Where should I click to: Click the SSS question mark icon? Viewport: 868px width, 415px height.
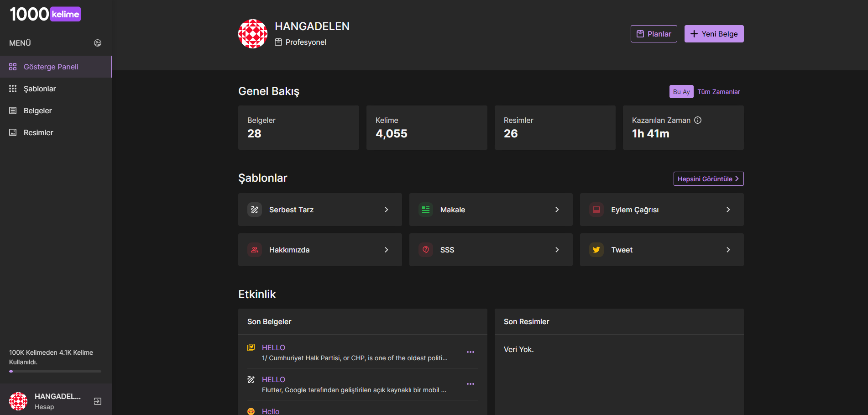pos(426,250)
